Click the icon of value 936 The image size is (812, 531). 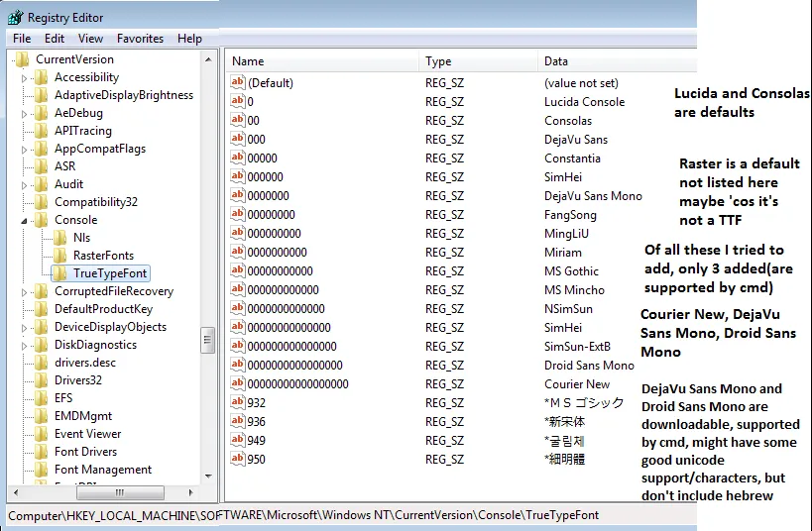point(238,421)
